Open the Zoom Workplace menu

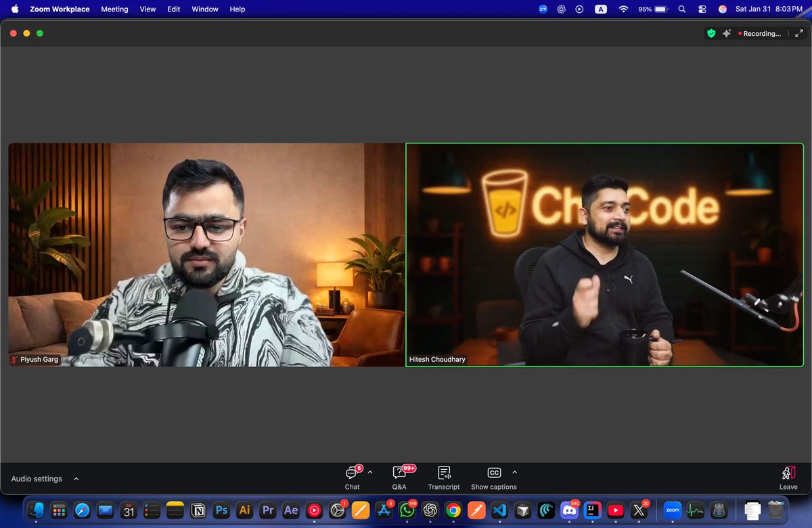click(60, 9)
